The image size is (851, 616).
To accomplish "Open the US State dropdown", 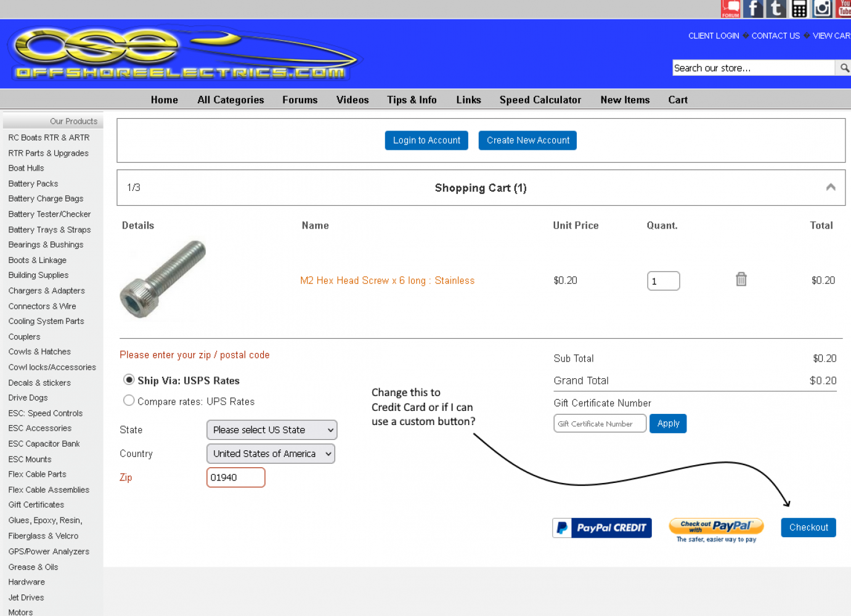I will (x=272, y=430).
